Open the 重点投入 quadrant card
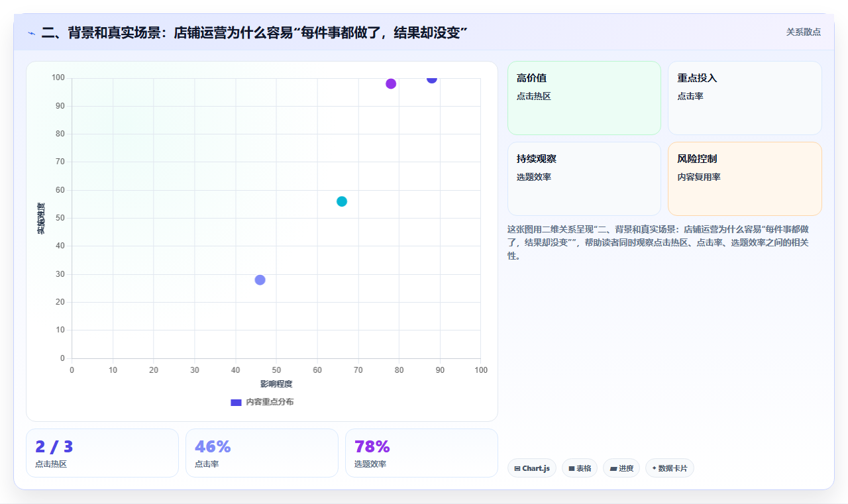The height and width of the screenshot is (504, 848). coord(745,98)
